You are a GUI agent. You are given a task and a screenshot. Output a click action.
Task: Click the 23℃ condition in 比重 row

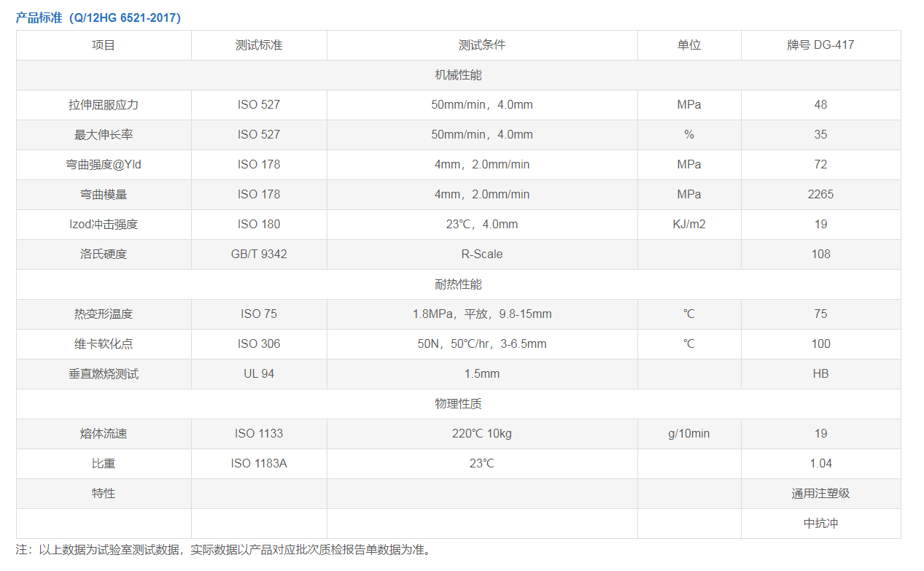482,464
